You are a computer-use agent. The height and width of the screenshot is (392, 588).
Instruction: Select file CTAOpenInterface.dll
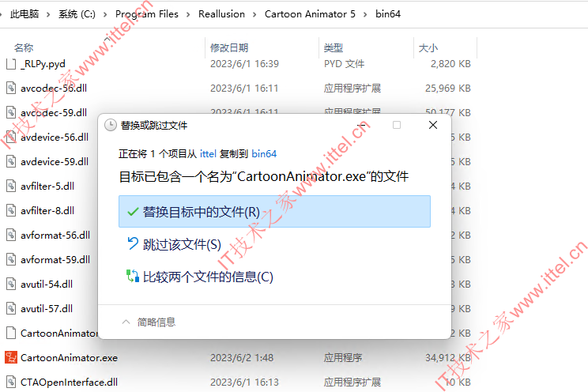[69, 383]
